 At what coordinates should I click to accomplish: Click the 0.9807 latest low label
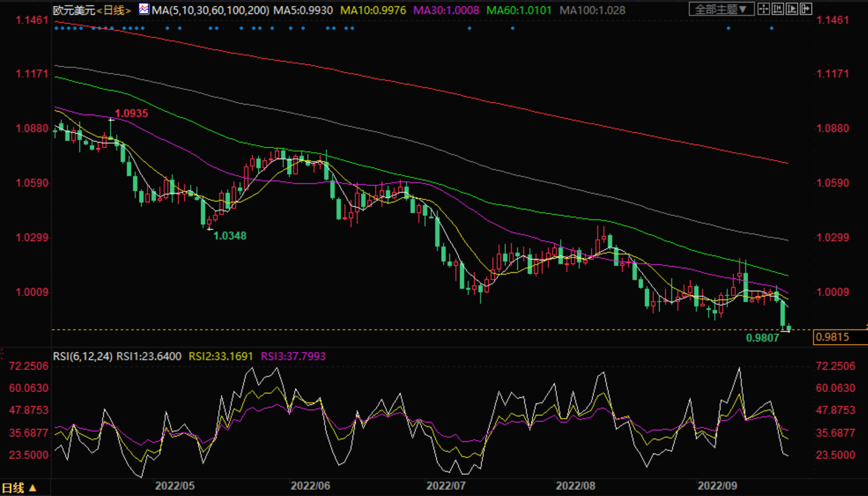(762, 338)
